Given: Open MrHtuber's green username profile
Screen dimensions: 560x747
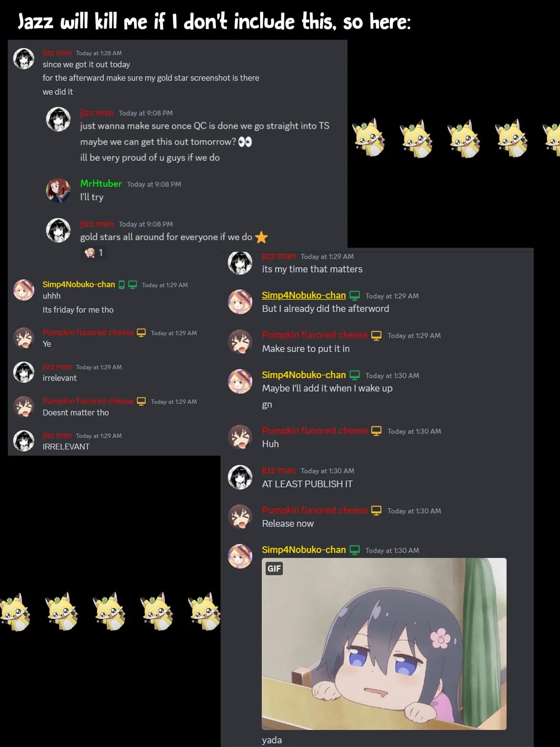Looking at the screenshot, I should (x=101, y=184).
